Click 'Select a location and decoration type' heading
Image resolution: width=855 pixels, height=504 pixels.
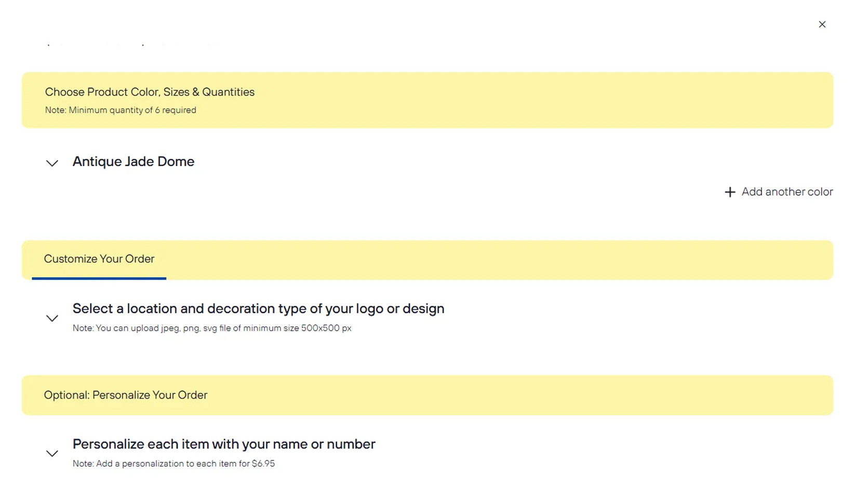(x=258, y=308)
